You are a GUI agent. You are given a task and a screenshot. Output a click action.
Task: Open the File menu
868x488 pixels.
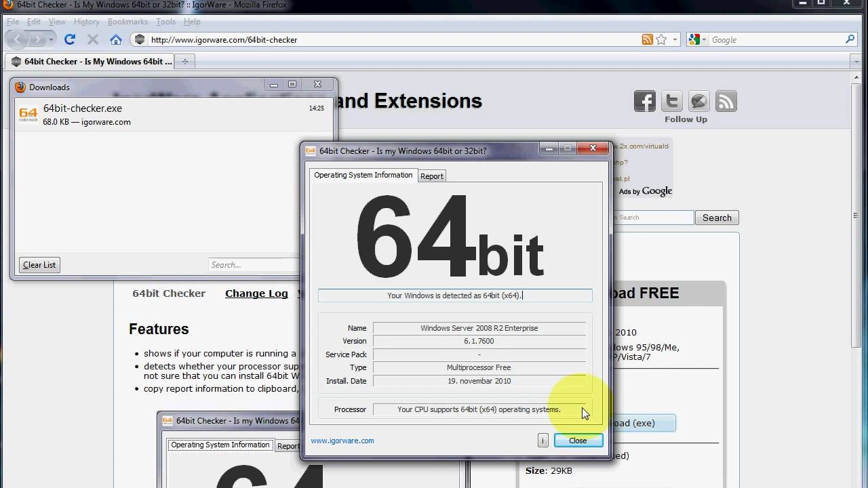[x=13, y=22]
